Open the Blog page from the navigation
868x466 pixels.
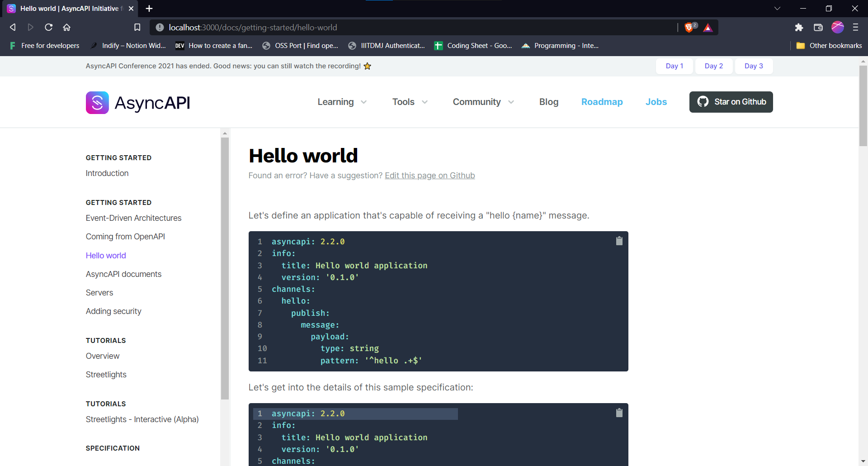click(x=548, y=102)
